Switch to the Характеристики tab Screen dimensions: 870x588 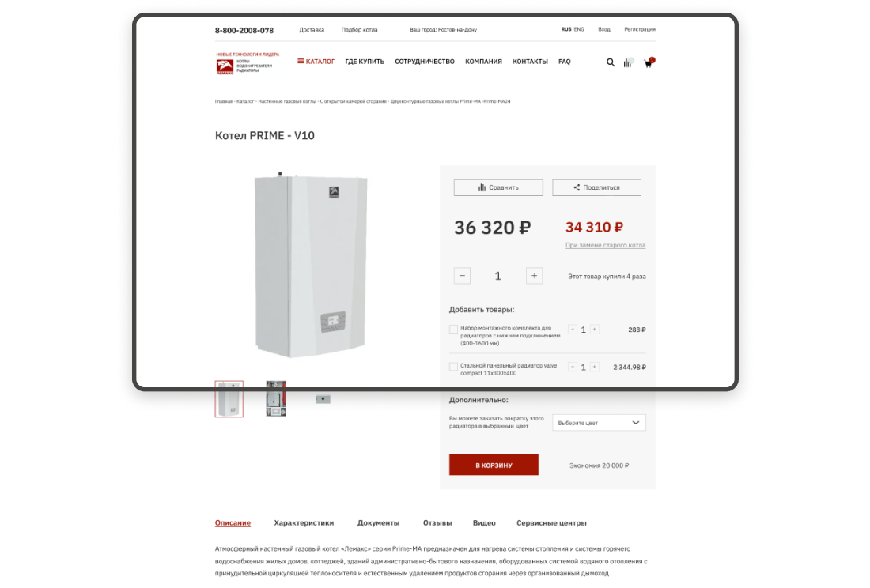pyautogui.click(x=304, y=522)
